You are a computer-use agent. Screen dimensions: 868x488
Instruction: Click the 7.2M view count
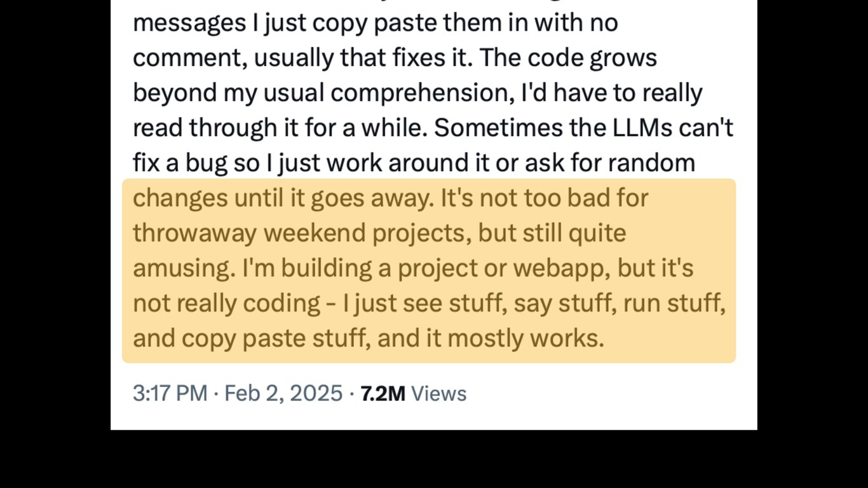point(383,394)
